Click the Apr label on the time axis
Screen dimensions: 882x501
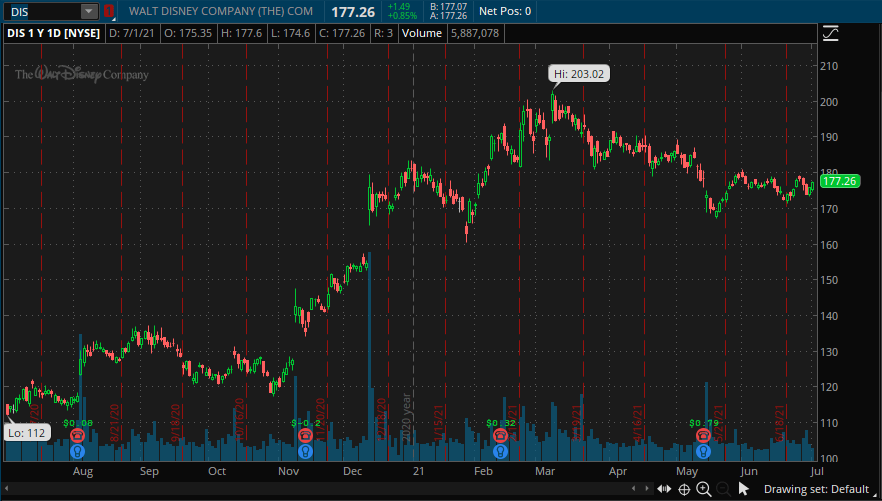[618, 471]
